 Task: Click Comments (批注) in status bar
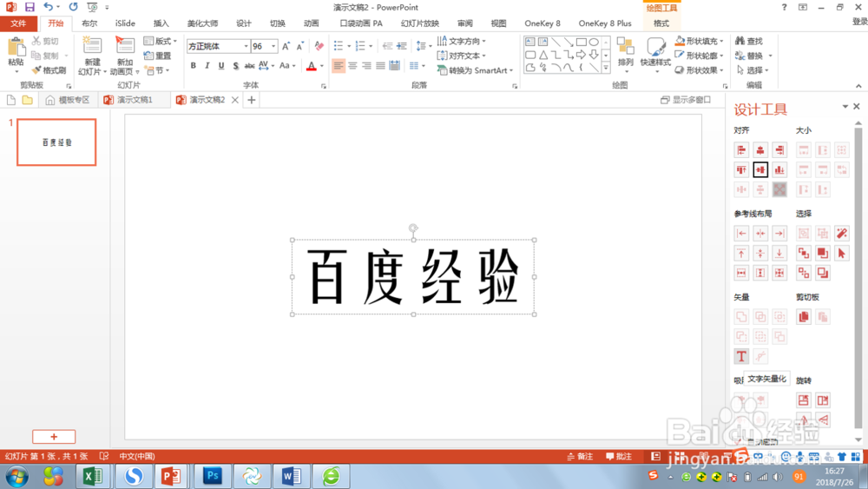click(x=619, y=456)
